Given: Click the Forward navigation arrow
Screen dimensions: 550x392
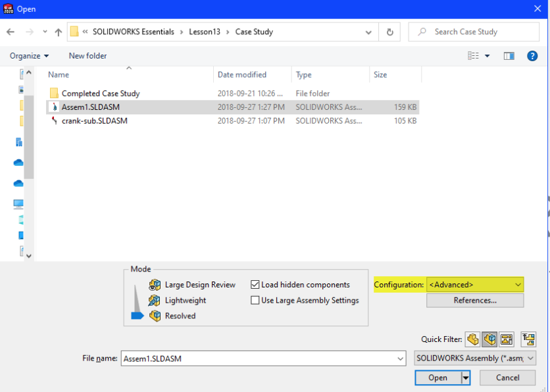Looking at the screenshot, I should coord(30,32).
